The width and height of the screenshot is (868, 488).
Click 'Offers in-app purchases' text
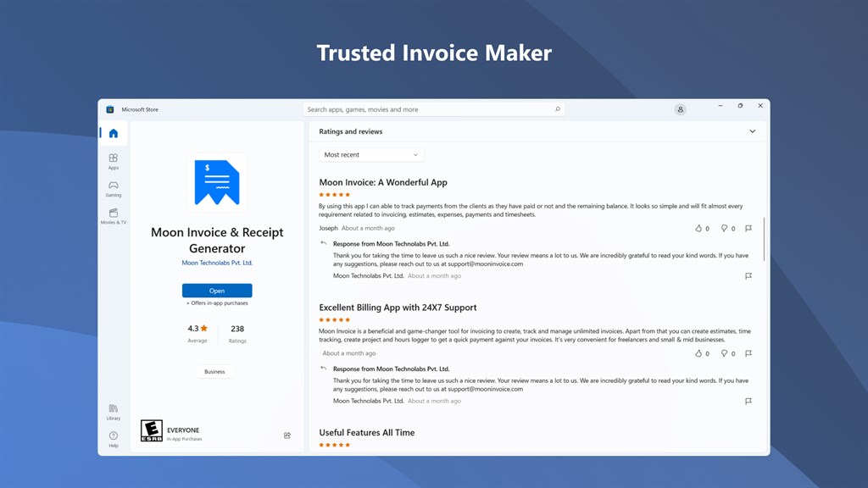pyautogui.click(x=217, y=303)
